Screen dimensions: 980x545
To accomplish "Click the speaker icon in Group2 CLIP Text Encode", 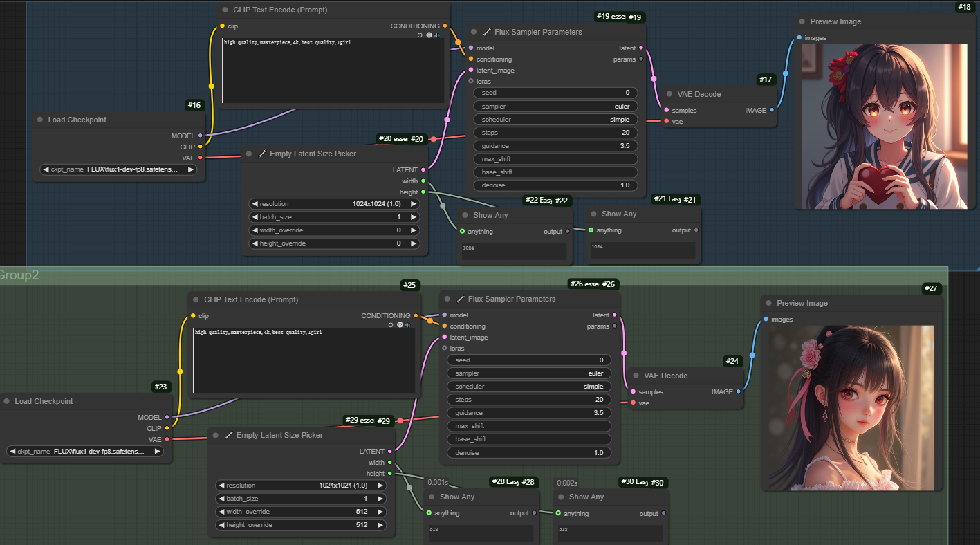I will pyautogui.click(x=408, y=324).
